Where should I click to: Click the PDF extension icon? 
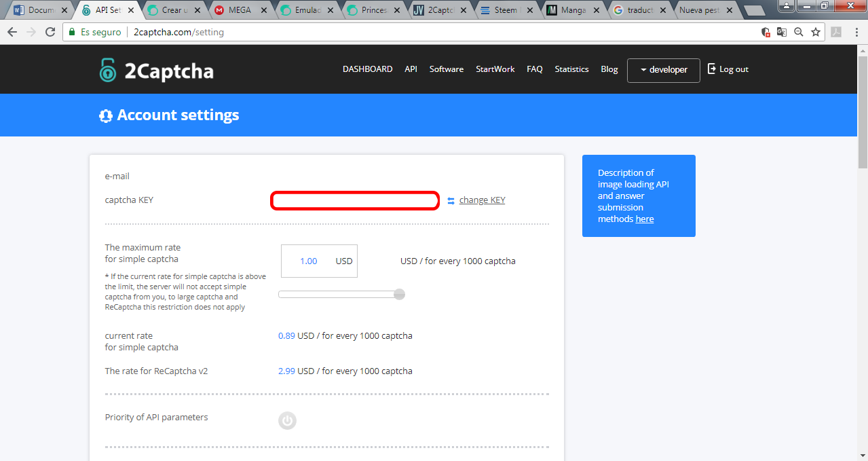click(x=837, y=32)
